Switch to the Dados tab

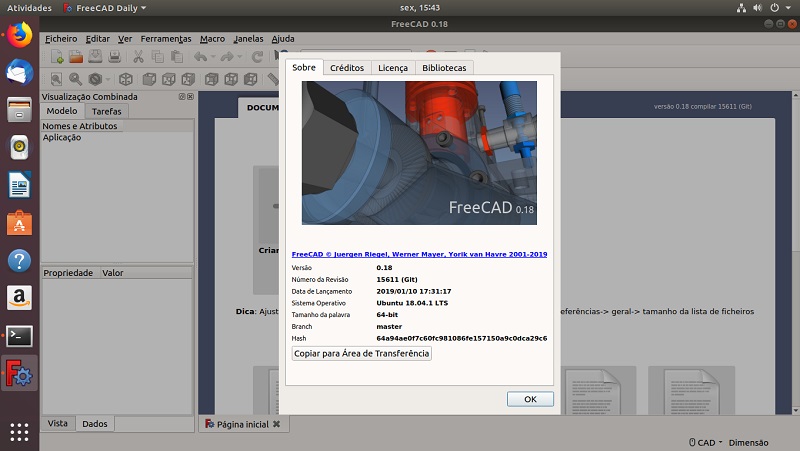coord(95,424)
